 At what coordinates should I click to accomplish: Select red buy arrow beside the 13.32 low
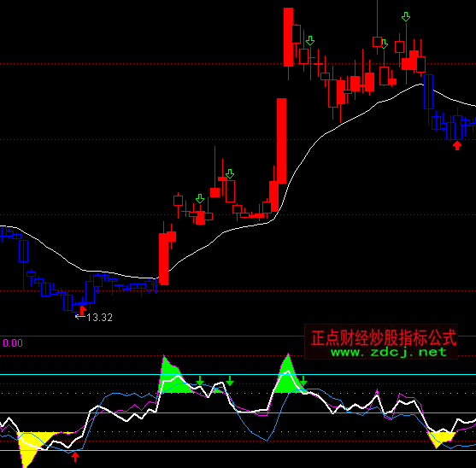pos(82,310)
